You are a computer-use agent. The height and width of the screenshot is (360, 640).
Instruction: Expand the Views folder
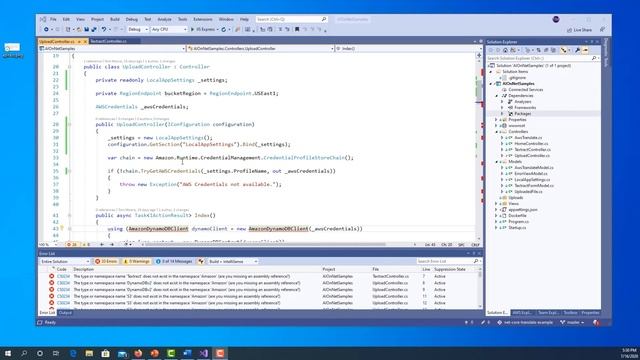coord(497,204)
